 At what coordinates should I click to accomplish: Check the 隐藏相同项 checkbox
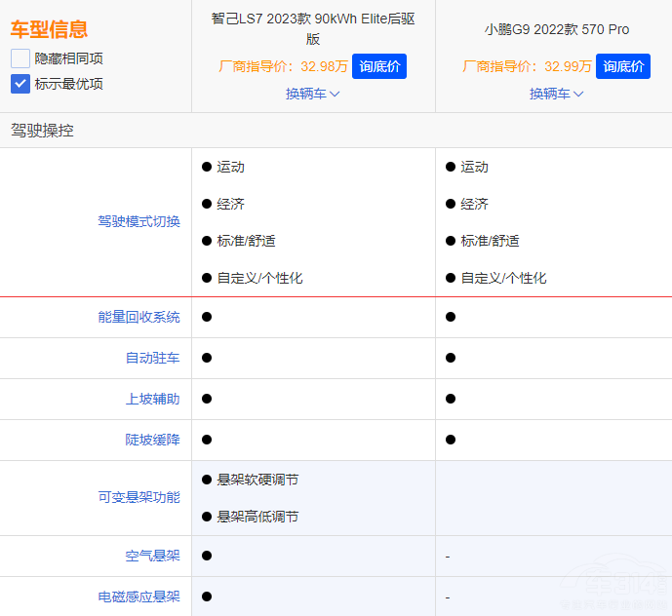click(20, 58)
